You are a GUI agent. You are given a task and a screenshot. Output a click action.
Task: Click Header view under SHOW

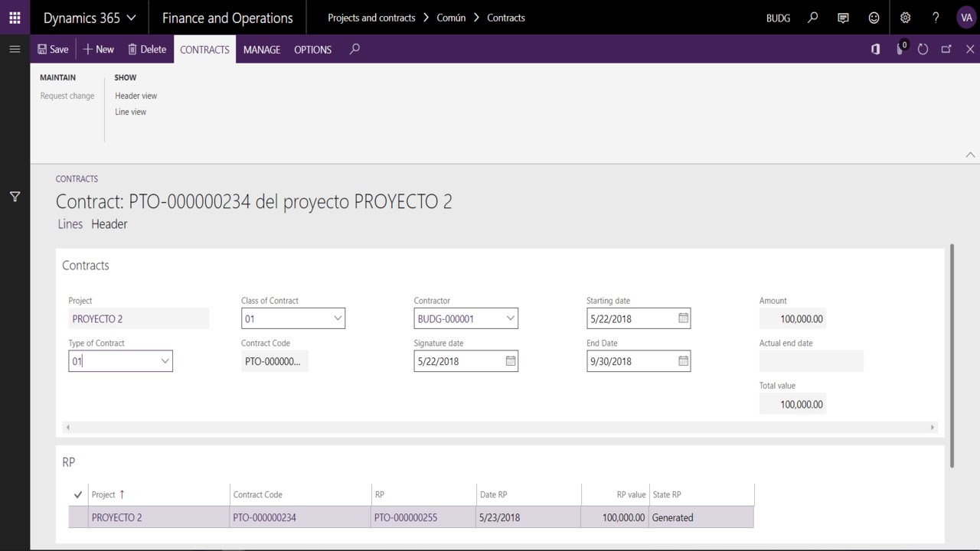[x=136, y=96]
